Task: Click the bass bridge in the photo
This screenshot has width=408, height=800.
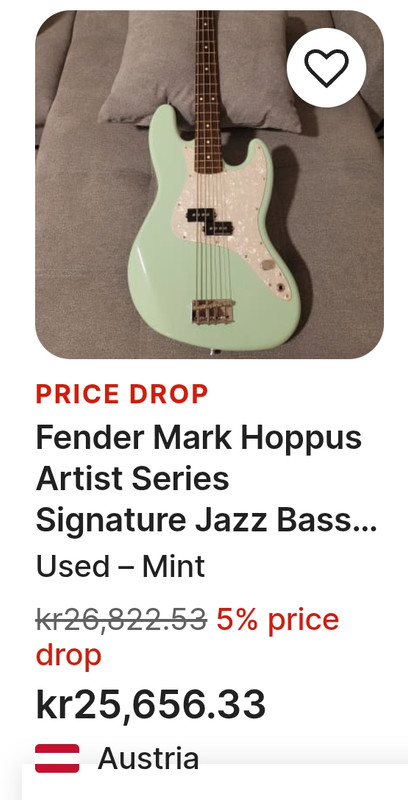Action: coord(213,311)
